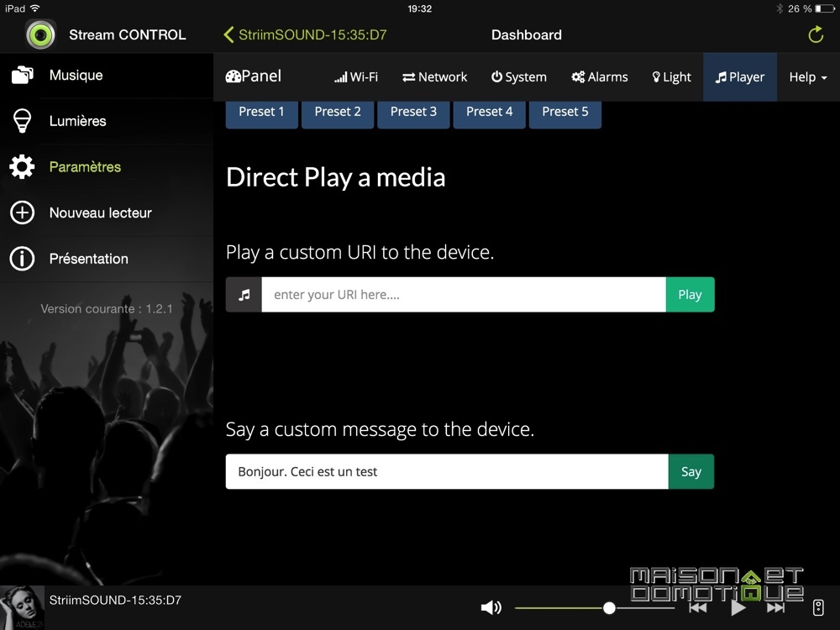The image size is (840, 630).
Task: Open the Musique sidebar menu
Action: click(x=107, y=75)
